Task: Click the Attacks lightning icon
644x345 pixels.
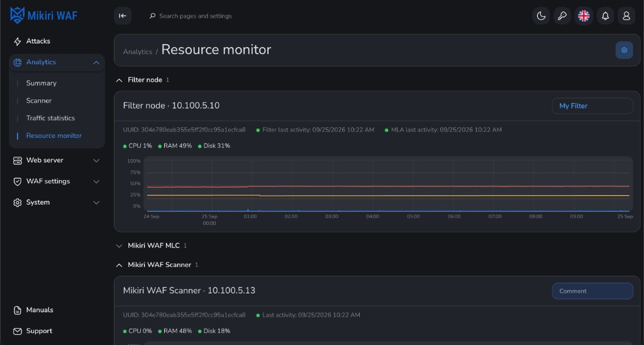Action: click(17, 41)
